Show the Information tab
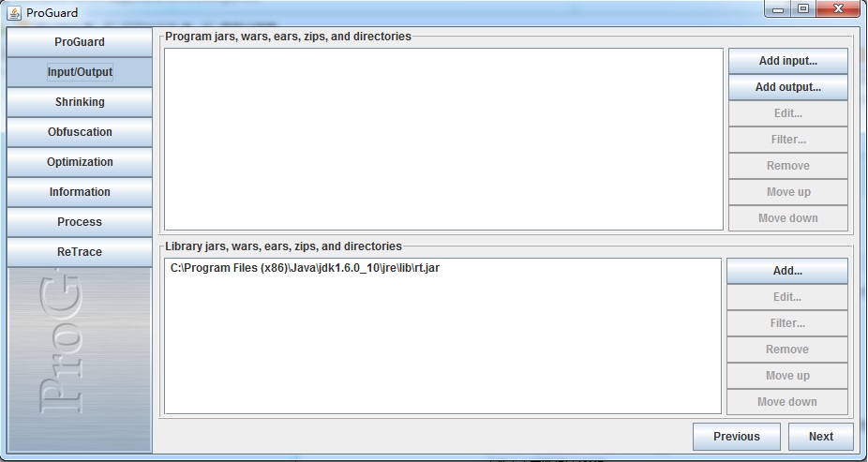This screenshot has height=462, width=868. coord(79,191)
